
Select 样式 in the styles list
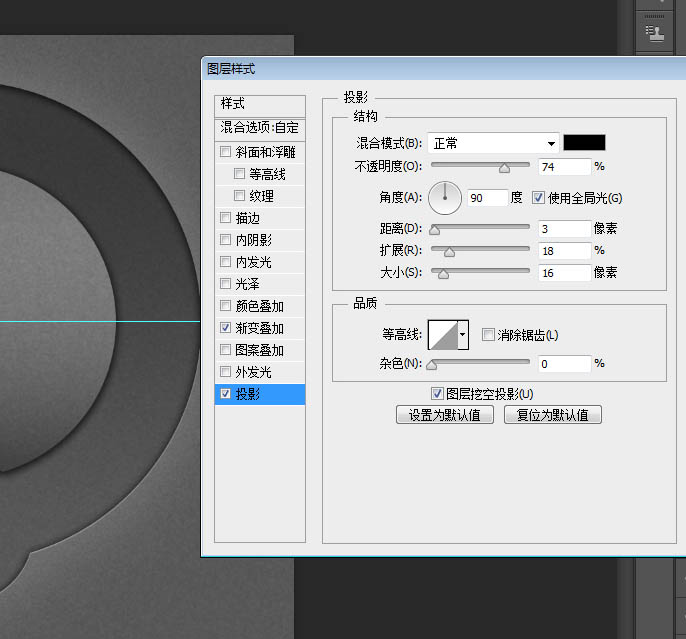[x=260, y=104]
